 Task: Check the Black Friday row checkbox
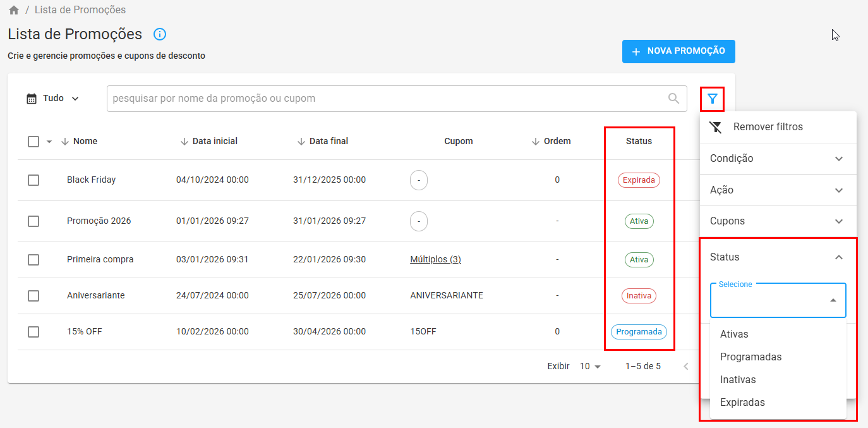pos(33,180)
